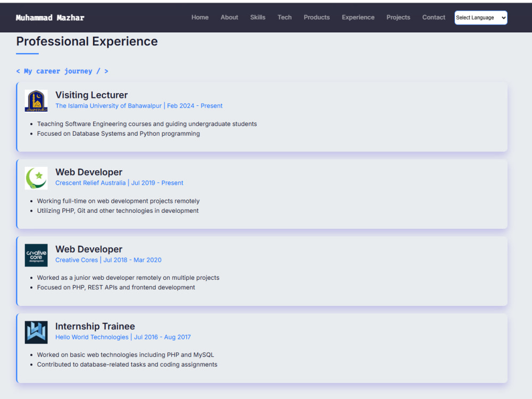Jump to Skills section

pyautogui.click(x=258, y=18)
